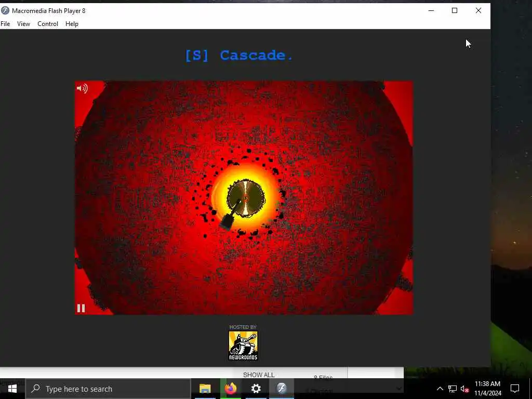Close the Macromedia Flash Player window
532x399 pixels.
tap(478, 10)
